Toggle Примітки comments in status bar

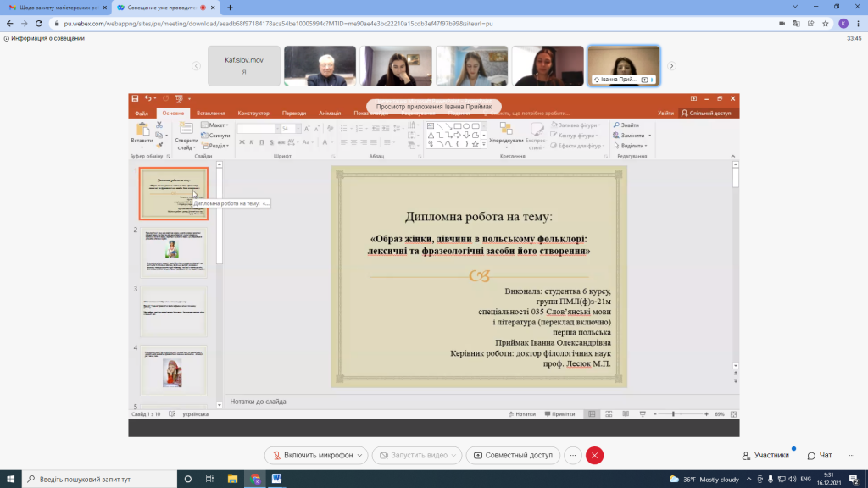point(558,414)
